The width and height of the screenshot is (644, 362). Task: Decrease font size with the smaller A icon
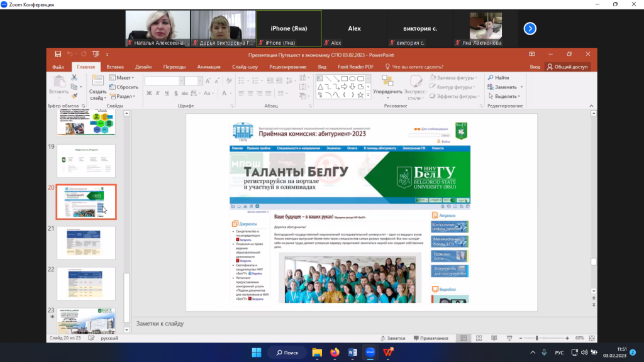click(x=217, y=81)
